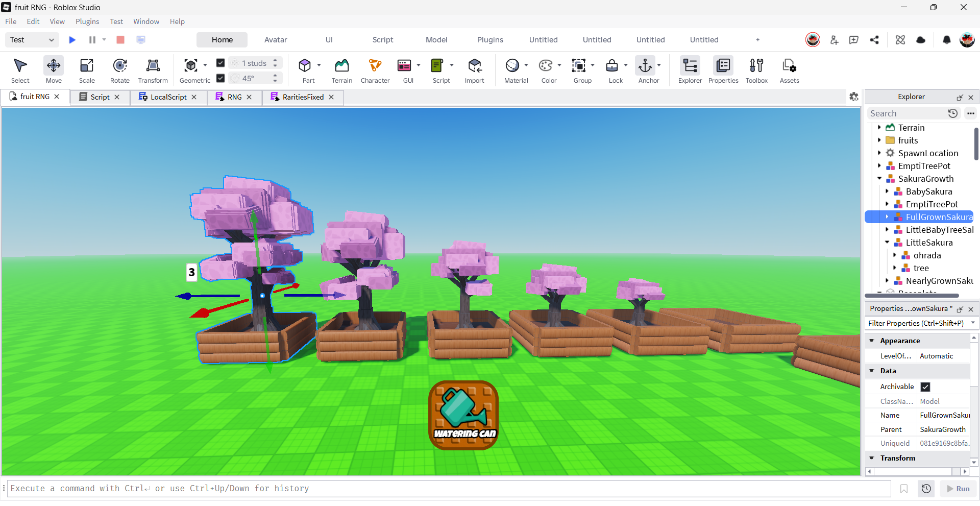This screenshot has height=506, width=980.
Task: Open the Test mode dropdown
Action: [32, 40]
